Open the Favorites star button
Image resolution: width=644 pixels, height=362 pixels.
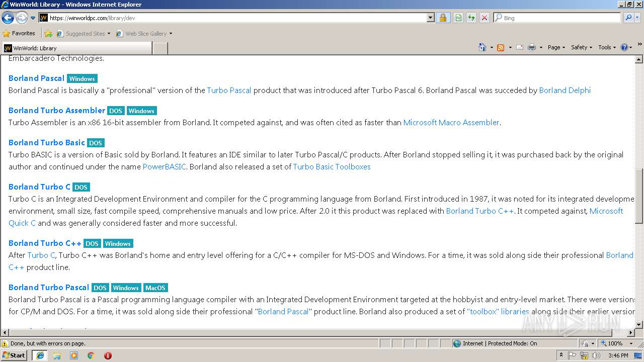pyautogui.click(x=19, y=33)
